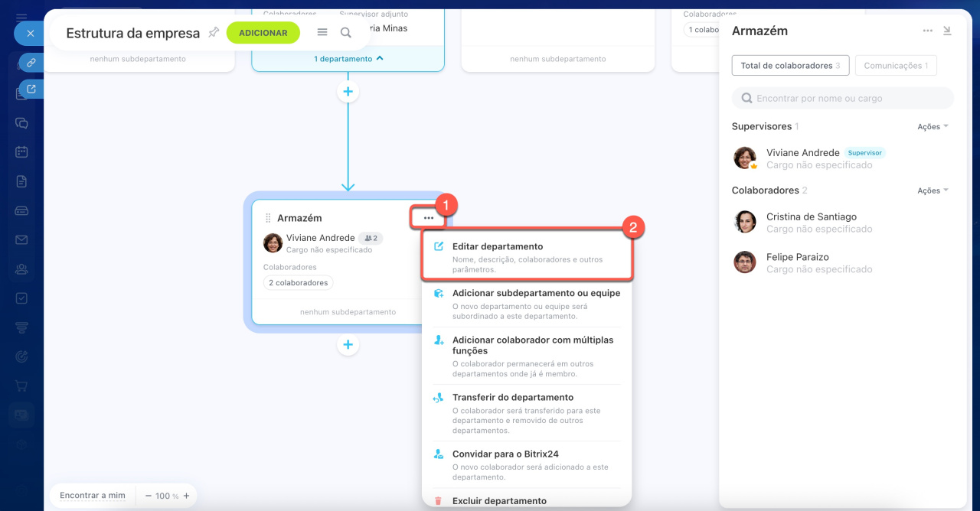Screen dimensions: 980x511
Task: Grab the drag handle on Armazém card
Action: click(268, 218)
